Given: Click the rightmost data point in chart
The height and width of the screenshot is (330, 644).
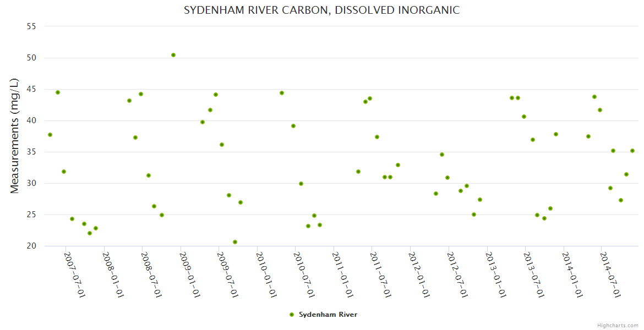Looking at the screenshot, I should click(632, 151).
